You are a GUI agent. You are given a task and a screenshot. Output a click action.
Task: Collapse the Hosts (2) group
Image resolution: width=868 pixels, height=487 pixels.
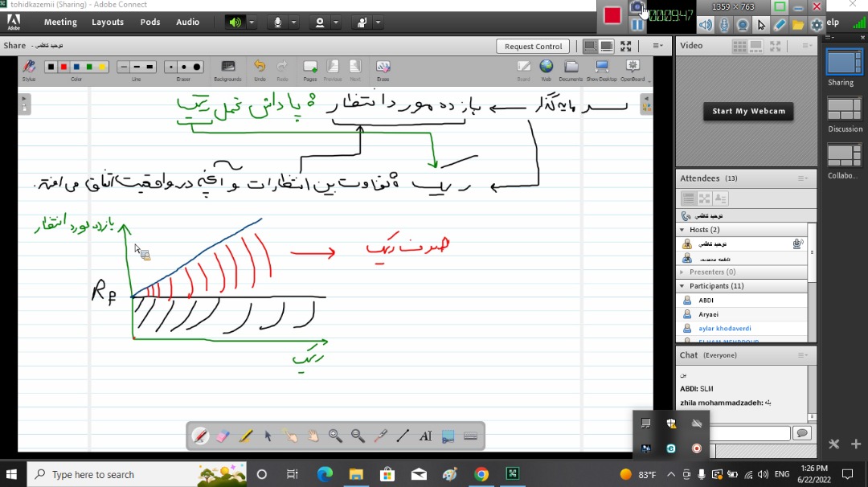(682, 230)
